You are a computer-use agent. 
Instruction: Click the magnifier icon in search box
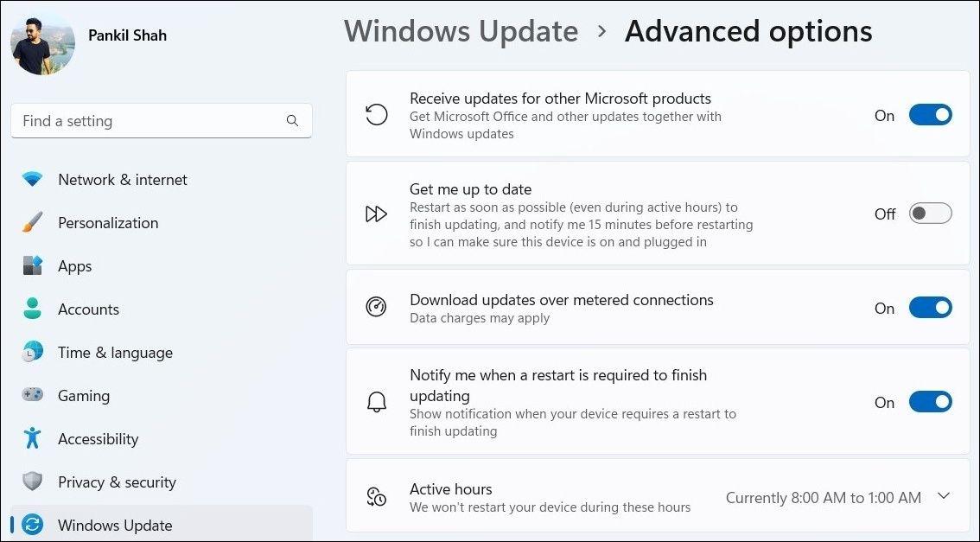click(x=292, y=121)
